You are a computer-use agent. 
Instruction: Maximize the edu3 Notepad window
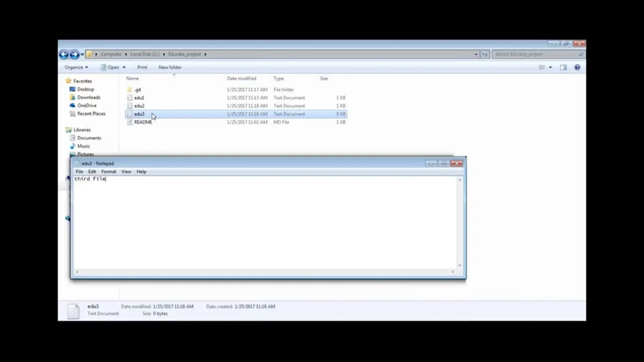(x=444, y=163)
